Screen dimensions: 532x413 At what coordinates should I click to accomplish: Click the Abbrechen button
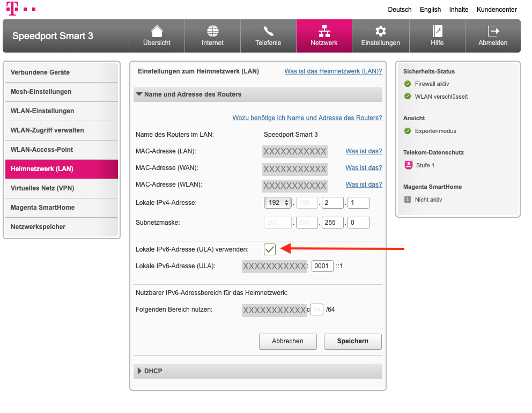coord(287,341)
